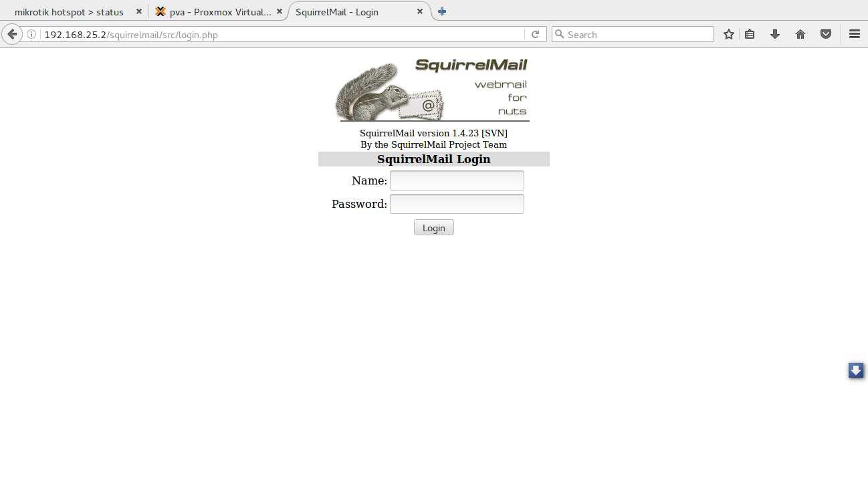Show bookmarks list icon in toolbar
The width and height of the screenshot is (868, 496).
point(750,34)
